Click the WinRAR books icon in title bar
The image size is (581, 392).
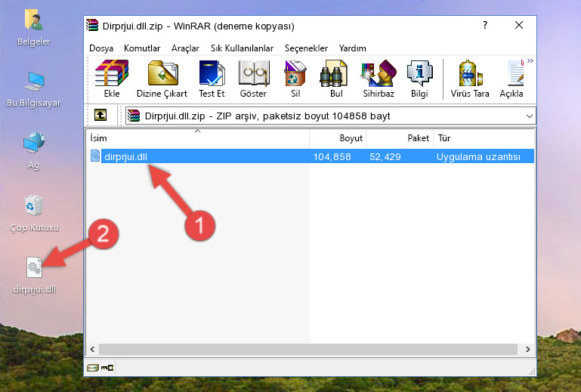coord(92,25)
